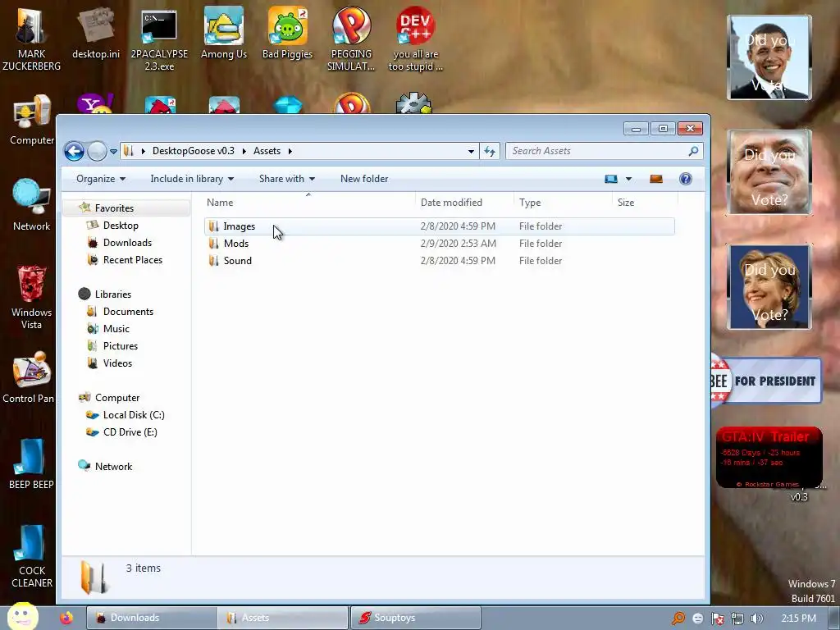
Task: Create a New folder
Action: click(364, 179)
